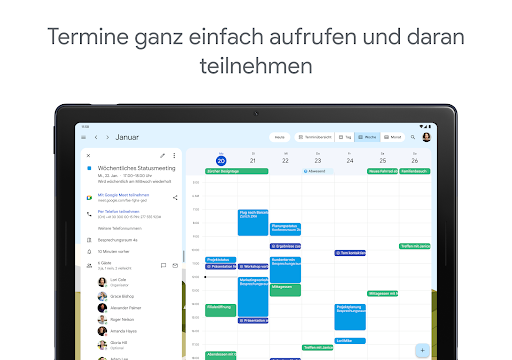Viewport: 512px width, 360px height.
Task: Go to the next week arrow
Action: tap(107, 137)
